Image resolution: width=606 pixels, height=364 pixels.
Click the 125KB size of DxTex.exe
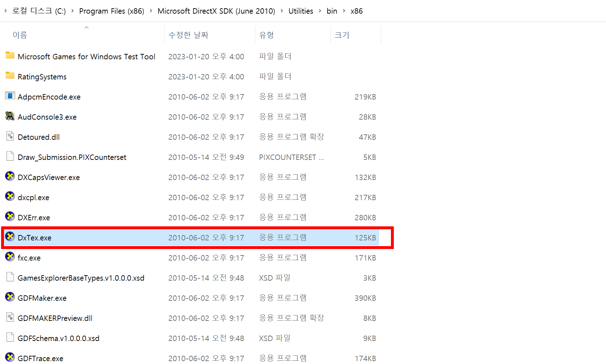click(365, 238)
